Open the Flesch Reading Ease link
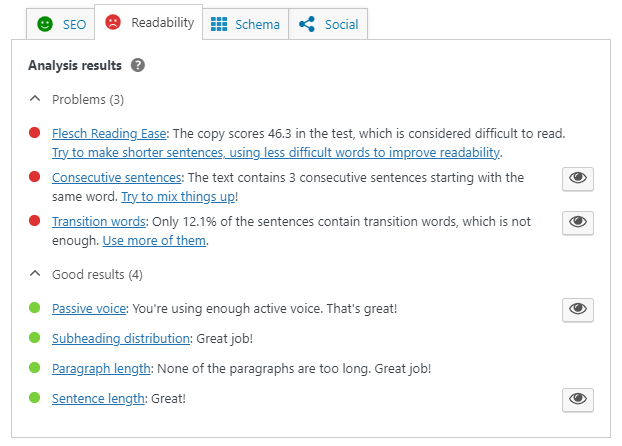The width and height of the screenshot is (622, 446). [x=109, y=134]
